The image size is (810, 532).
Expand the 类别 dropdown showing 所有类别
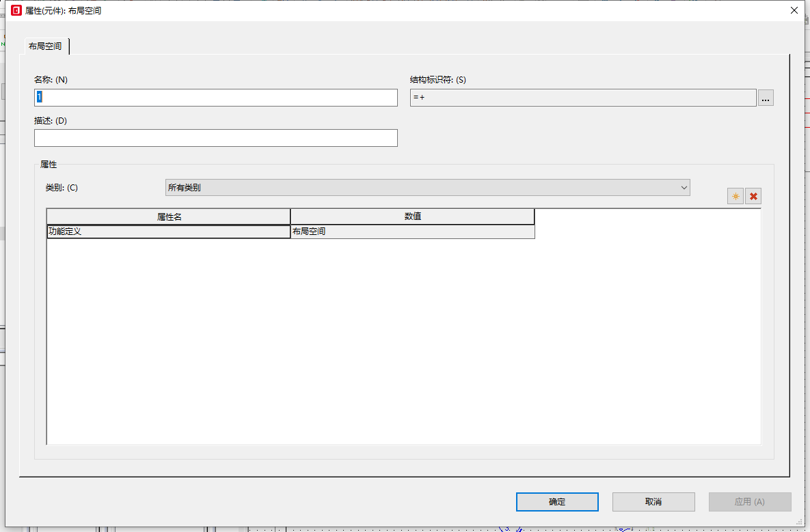(427, 187)
